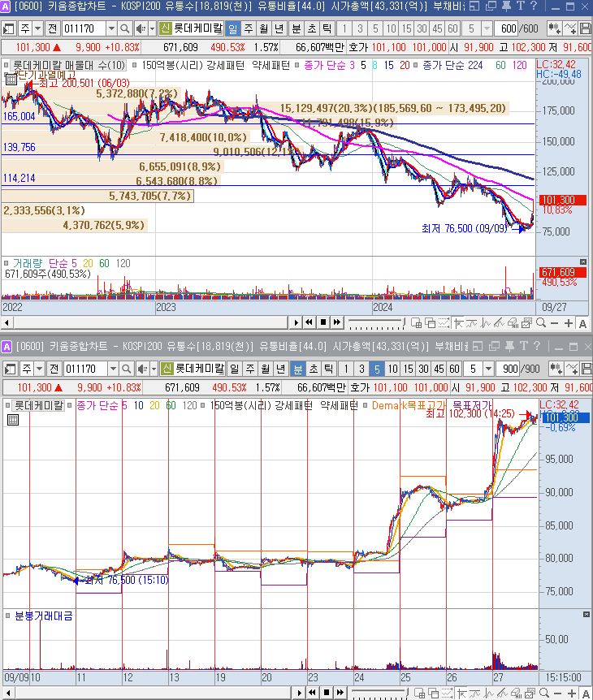
Task: Click the zoom magnifier in lower chart bottom toolbar
Action: click(x=544, y=693)
